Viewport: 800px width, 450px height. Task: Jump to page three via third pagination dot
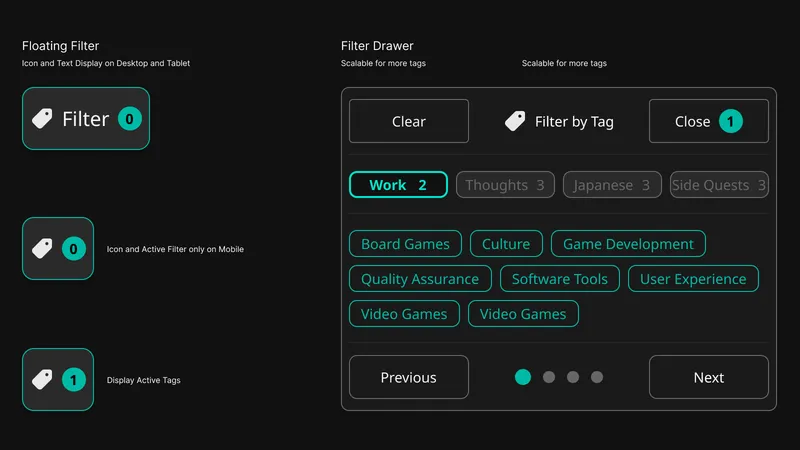click(x=573, y=377)
